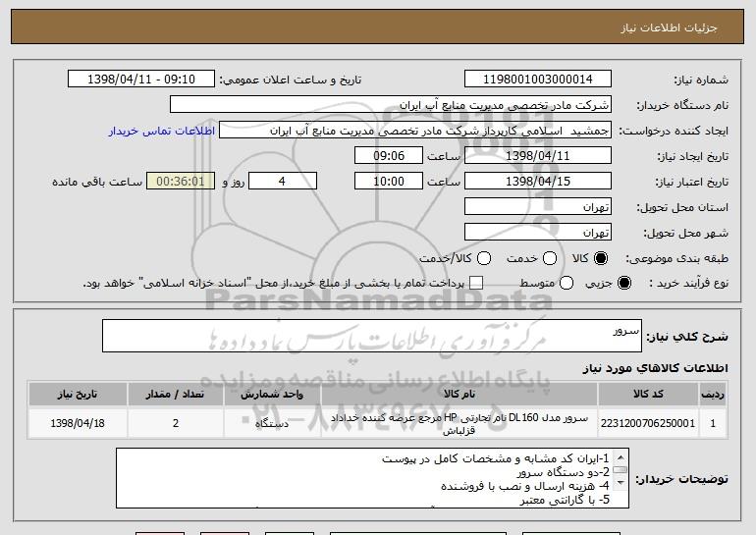Click the page header جزئیات اطلاعات نیاز
The width and height of the screenshot is (756, 535).
coord(669,27)
